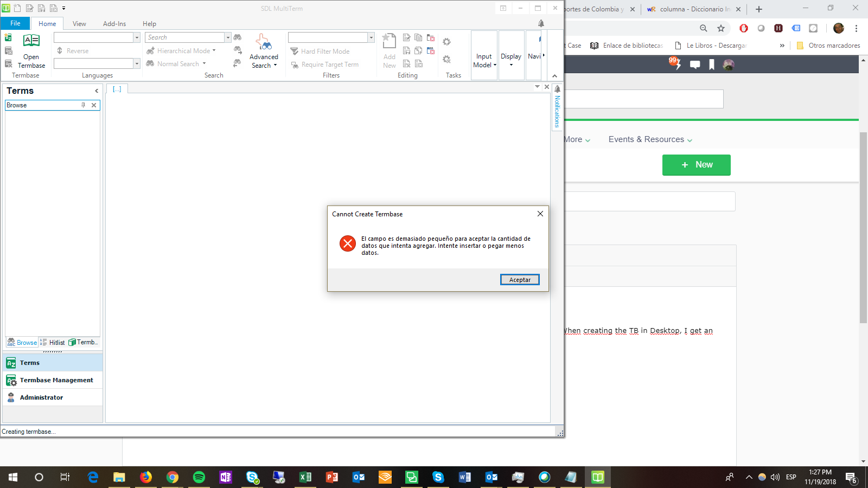This screenshot has height=488, width=868.
Task: Toggle Hard Filter Mode
Action: [x=324, y=52]
